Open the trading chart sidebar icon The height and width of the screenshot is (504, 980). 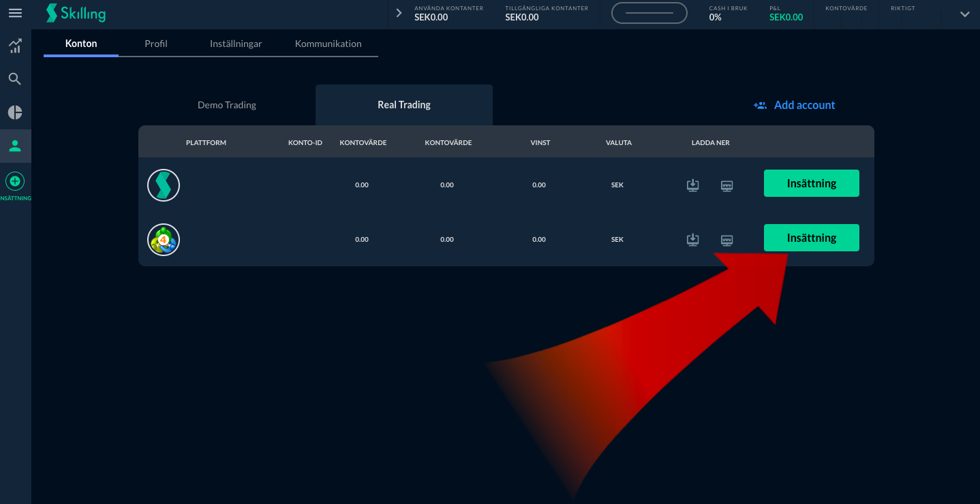[x=15, y=46]
